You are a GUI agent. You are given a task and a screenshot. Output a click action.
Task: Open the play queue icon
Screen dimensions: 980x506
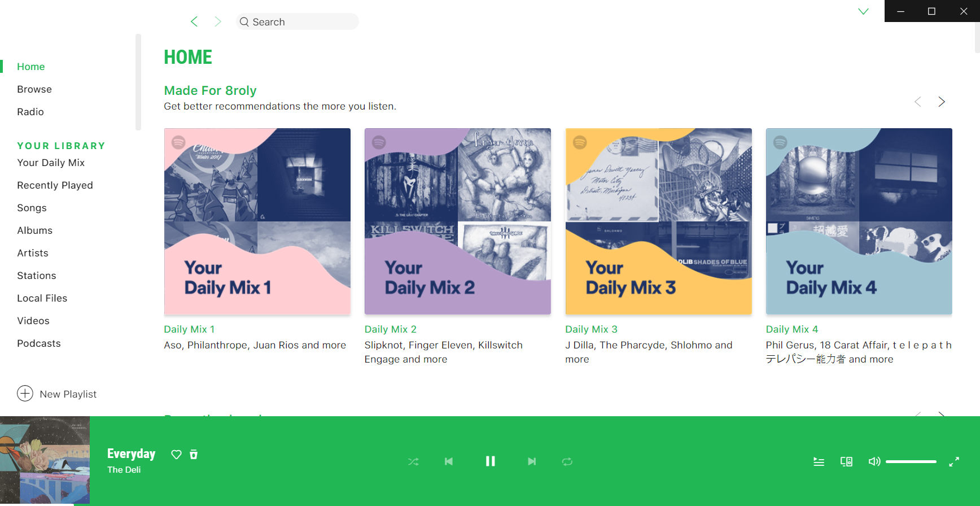click(819, 462)
